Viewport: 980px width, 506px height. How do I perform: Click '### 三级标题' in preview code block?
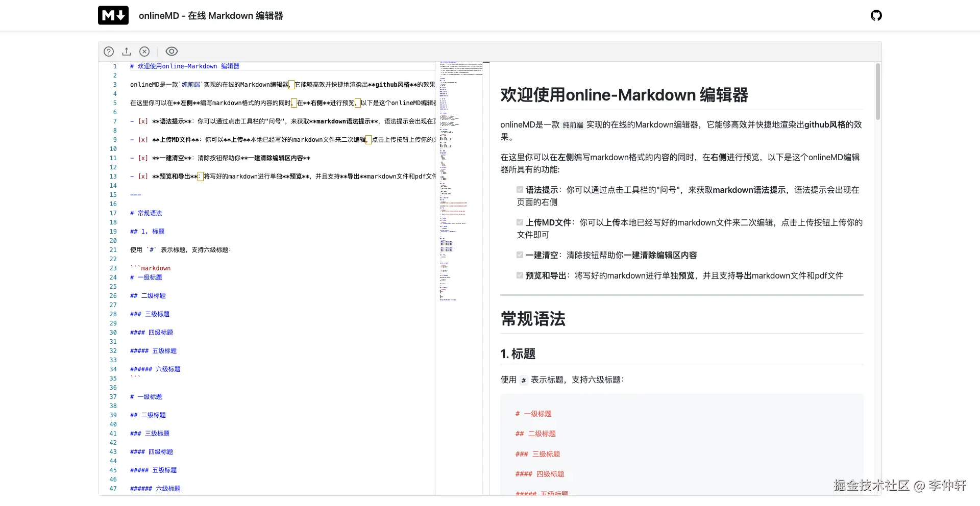click(537, 454)
